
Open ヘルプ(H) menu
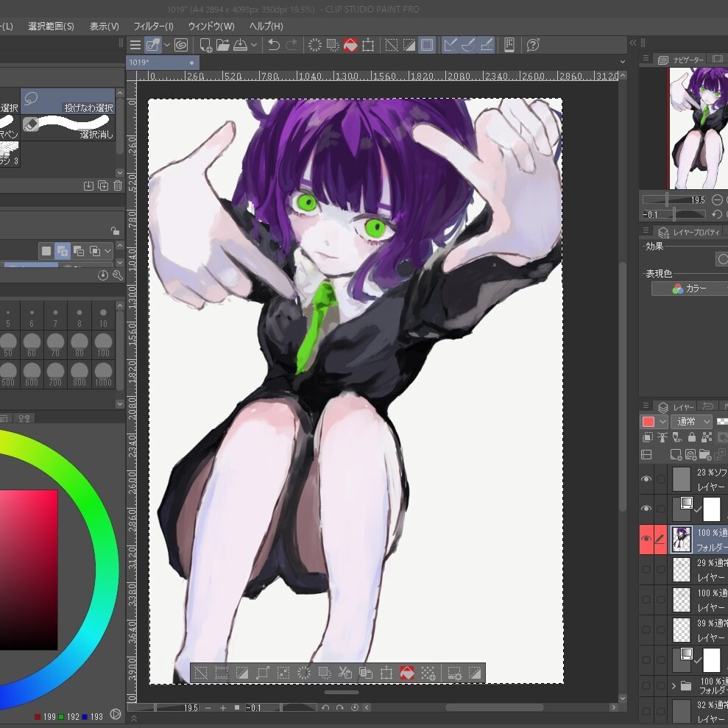(266, 26)
